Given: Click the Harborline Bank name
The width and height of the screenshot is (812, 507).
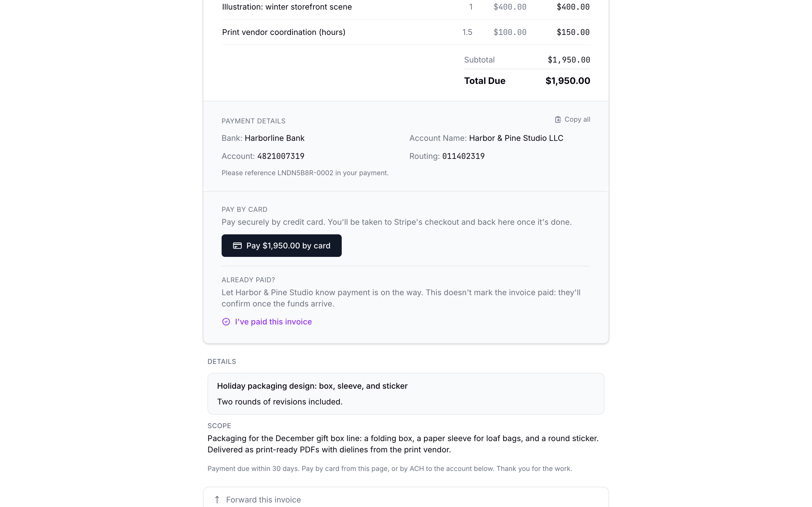Looking at the screenshot, I should pos(274,138).
